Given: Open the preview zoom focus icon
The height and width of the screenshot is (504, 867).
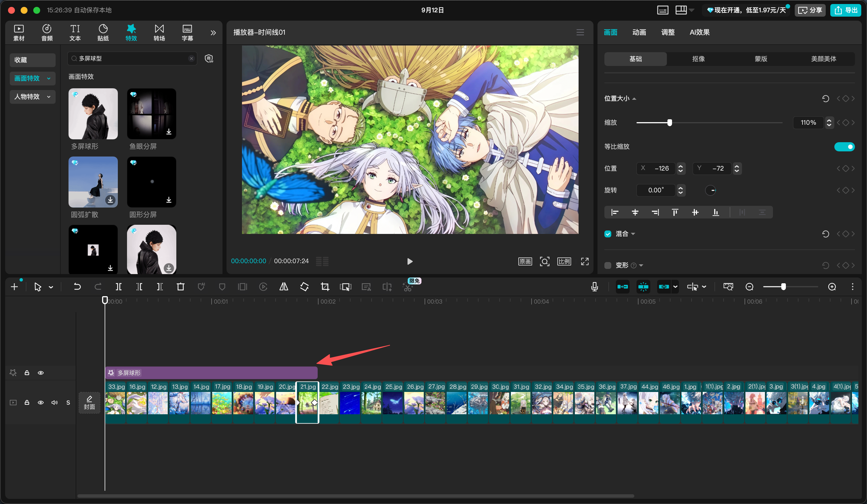Looking at the screenshot, I should tap(545, 261).
